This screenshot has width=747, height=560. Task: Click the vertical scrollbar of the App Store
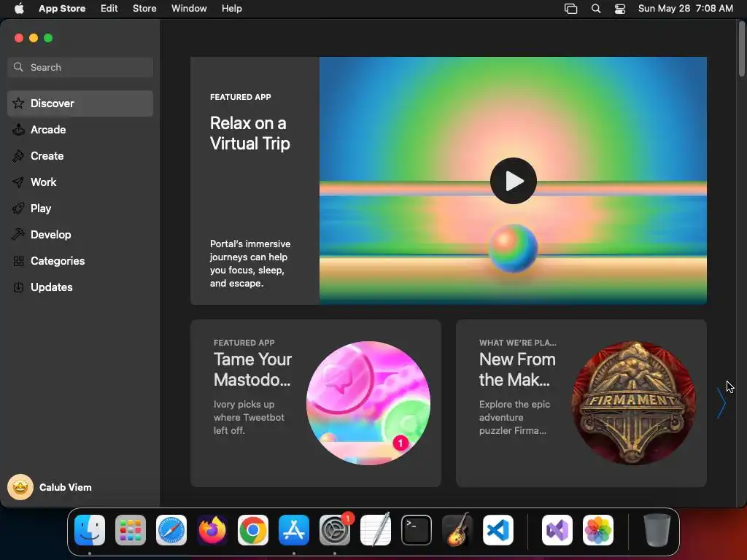coord(742,49)
